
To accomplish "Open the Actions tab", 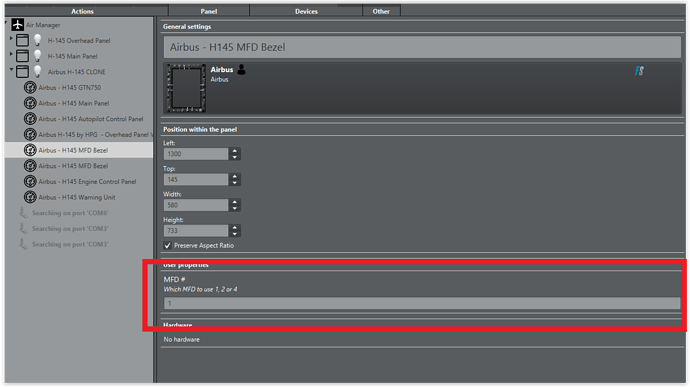I will pyautogui.click(x=83, y=11).
